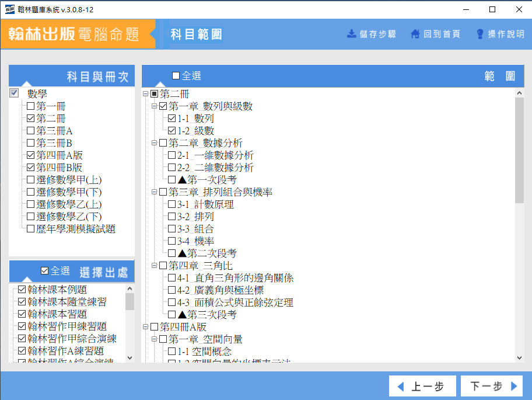532x400 pixels.
Task: Uncheck 翰林習作甲綜合演練 source
Action: click(22, 338)
